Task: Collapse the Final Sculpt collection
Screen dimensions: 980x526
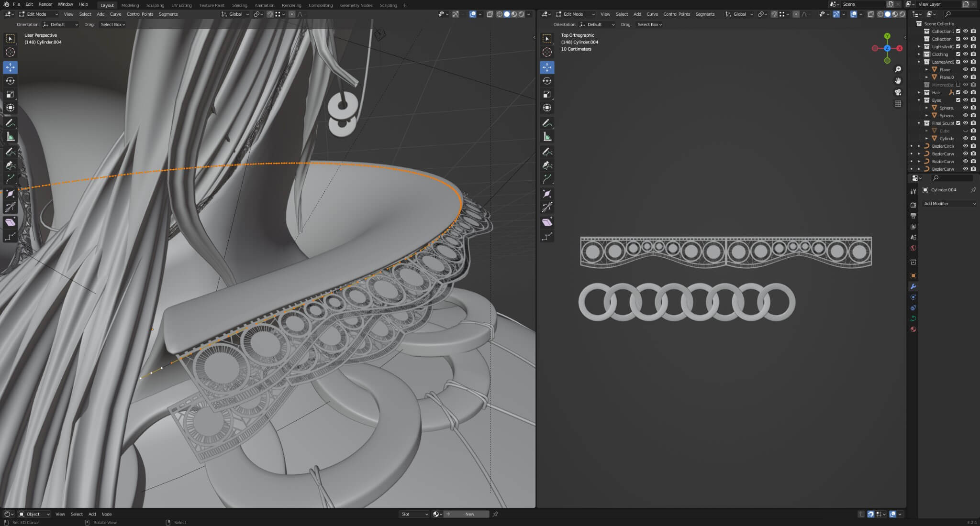Action: (x=919, y=123)
